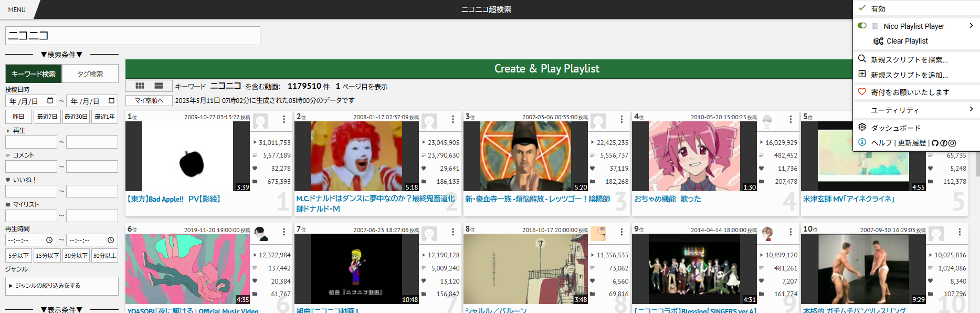
Task: Open おちゃめ機能 歌った title link
Action: coord(668,199)
